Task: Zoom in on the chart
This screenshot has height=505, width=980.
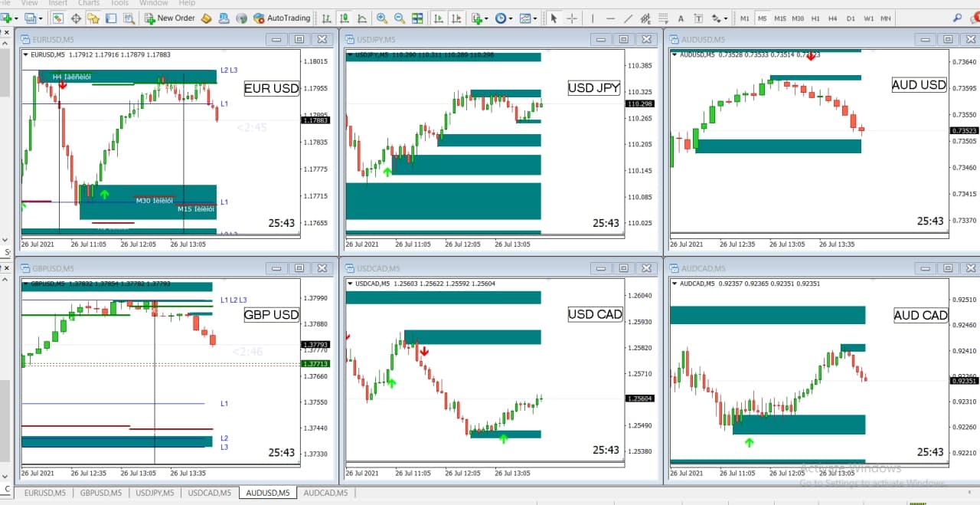Action: 381,18
